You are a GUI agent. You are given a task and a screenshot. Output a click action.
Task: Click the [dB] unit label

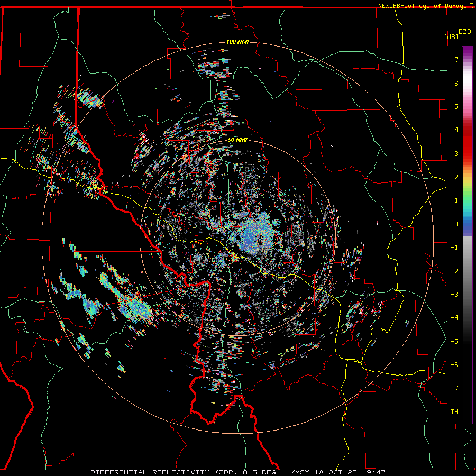click(451, 36)
